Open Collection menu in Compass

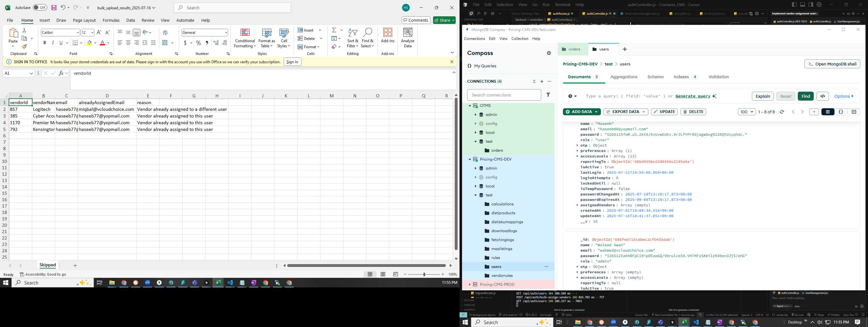coord(520,39)
